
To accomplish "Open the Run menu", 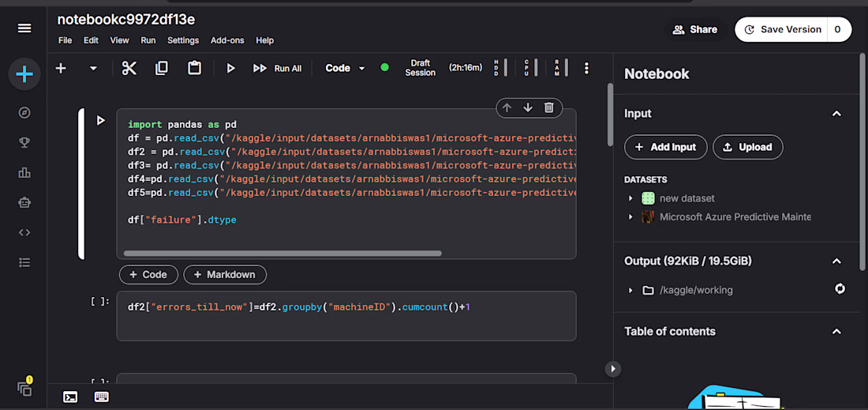I will [148, 40].
